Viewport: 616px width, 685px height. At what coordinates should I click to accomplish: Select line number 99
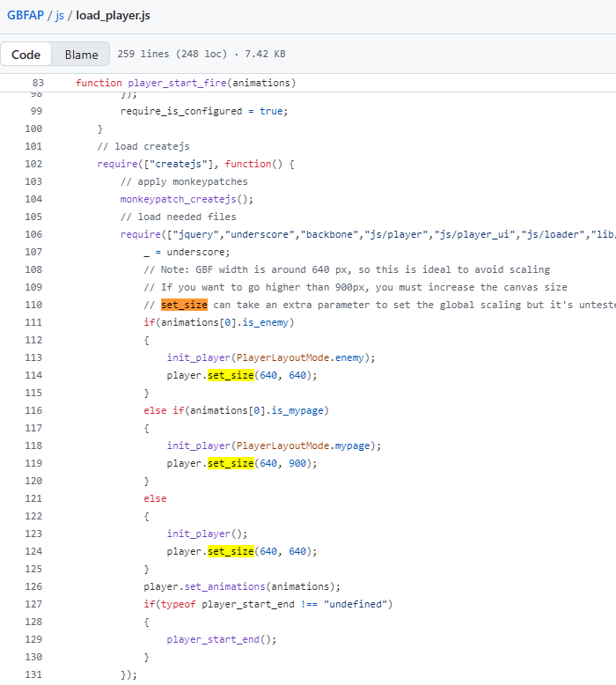point(36,111)
